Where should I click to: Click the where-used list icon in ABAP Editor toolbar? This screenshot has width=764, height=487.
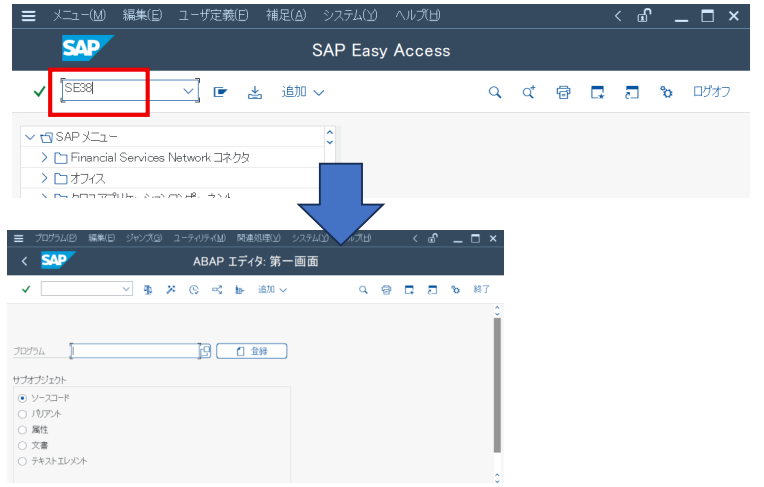click(x=217, y=290)
